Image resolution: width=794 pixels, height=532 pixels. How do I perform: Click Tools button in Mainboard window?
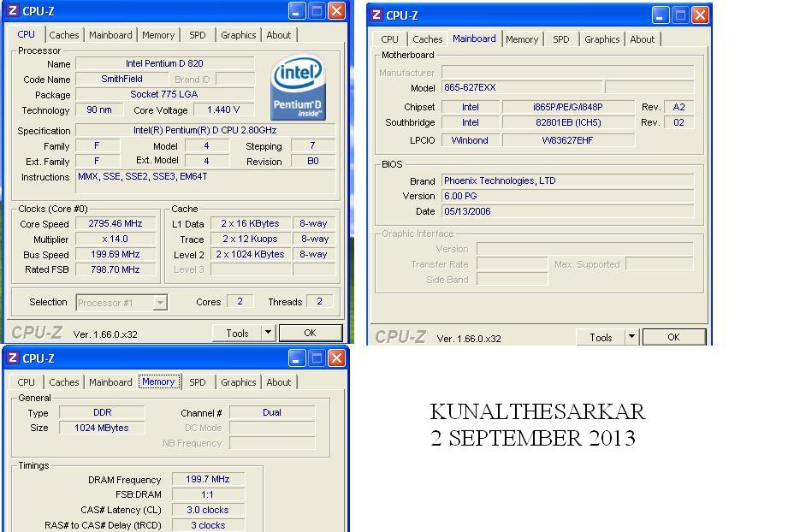point(601,337)
